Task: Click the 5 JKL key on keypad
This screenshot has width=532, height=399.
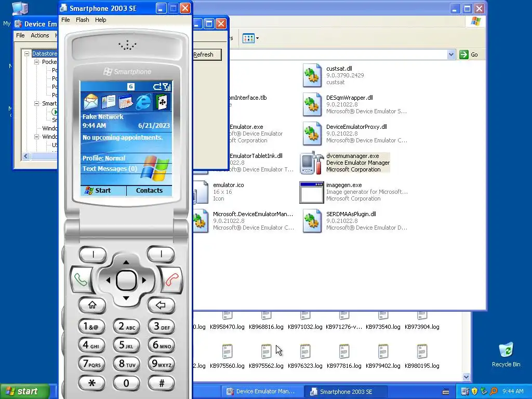Action: (127, 345)
